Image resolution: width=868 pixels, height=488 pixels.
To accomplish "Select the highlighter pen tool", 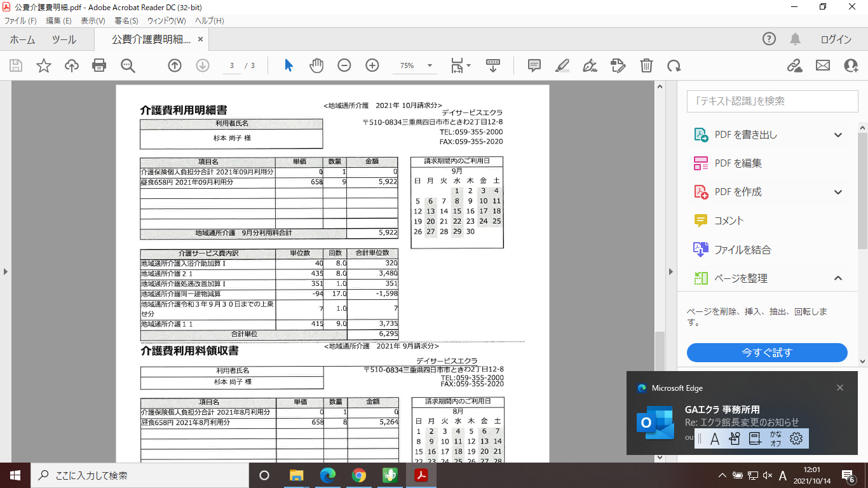I will click(562, 65).
